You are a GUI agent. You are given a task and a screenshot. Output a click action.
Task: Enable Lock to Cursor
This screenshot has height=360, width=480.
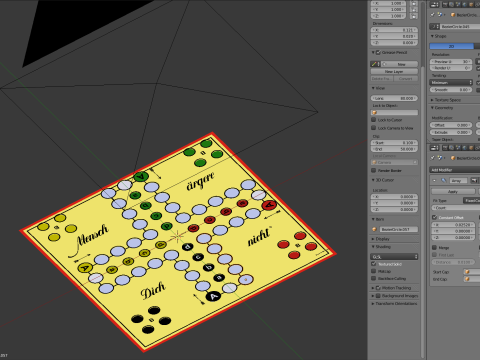(374, 120)
